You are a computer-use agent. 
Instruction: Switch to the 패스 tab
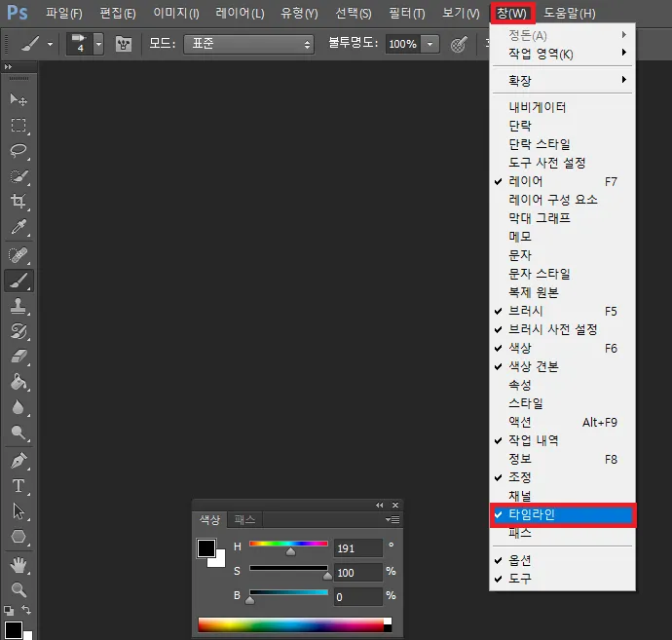(244, 520)
